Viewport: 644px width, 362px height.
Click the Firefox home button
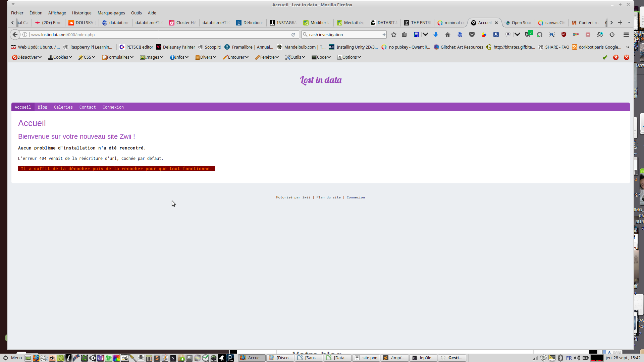(x=447, y=35)
